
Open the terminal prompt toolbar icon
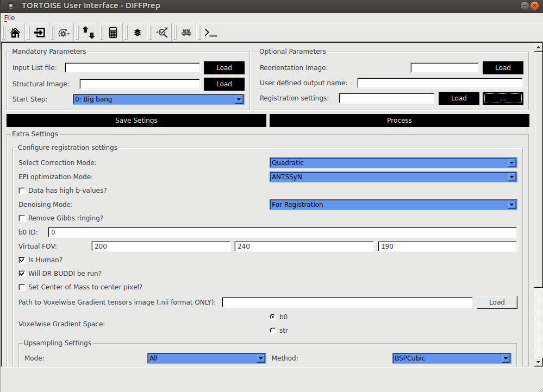[x=210, y=33]
